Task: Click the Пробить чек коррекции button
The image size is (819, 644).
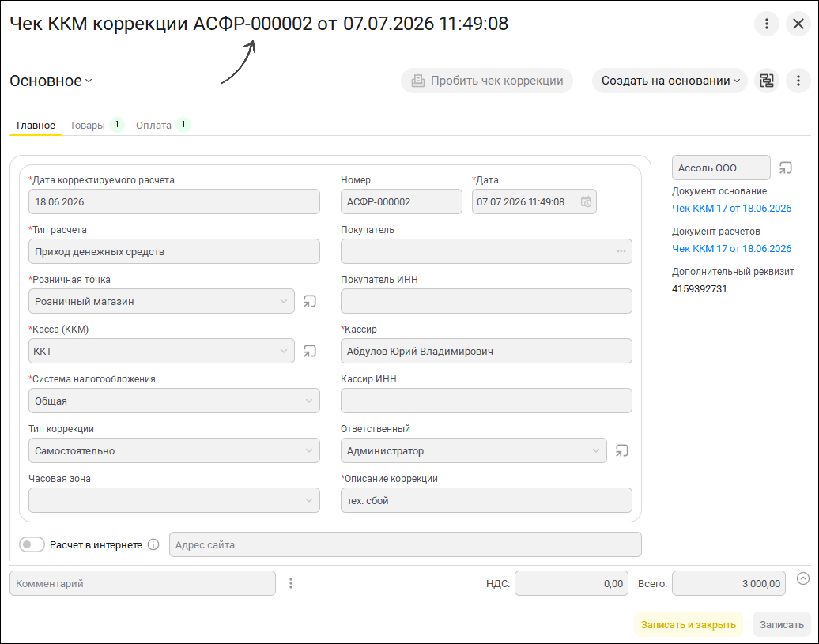Action: pos(487,81)
